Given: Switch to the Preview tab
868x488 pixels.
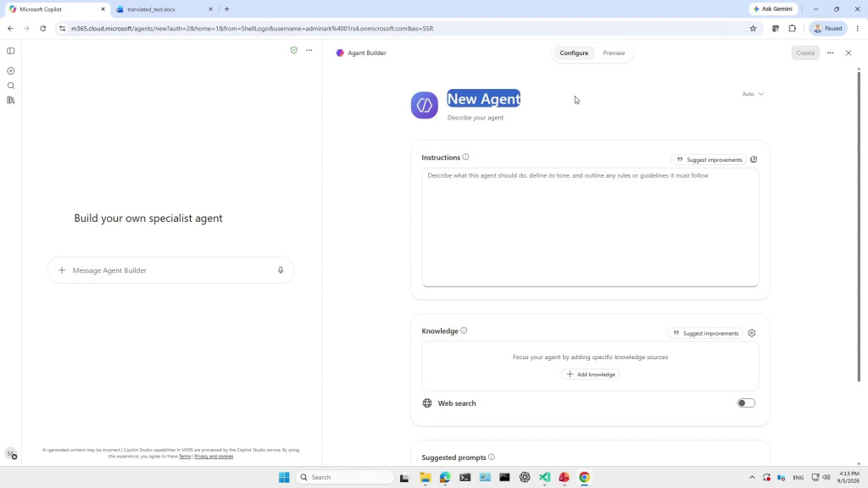Looking at the screenshot, I should click(614, 53).
